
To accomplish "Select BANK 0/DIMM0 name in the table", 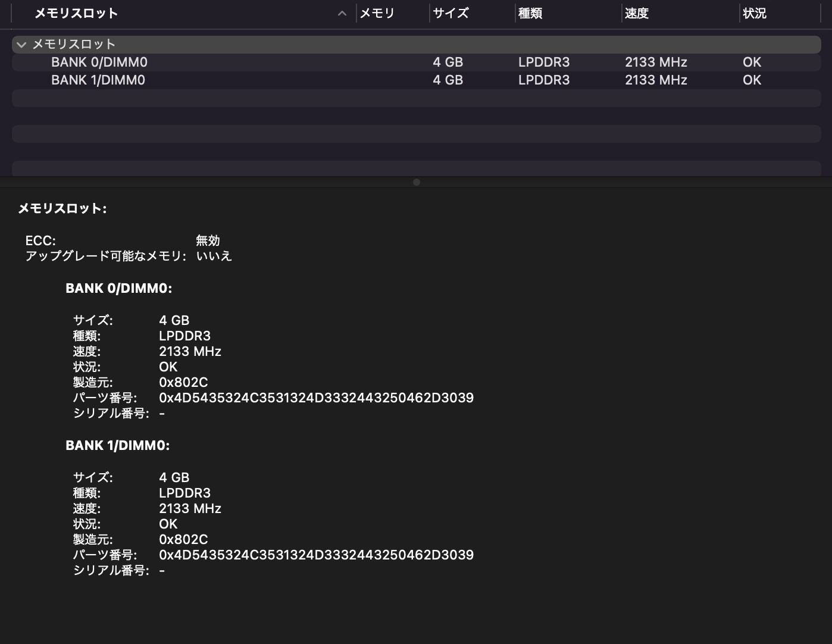I will pyautogui.click(x=99, y=62).
